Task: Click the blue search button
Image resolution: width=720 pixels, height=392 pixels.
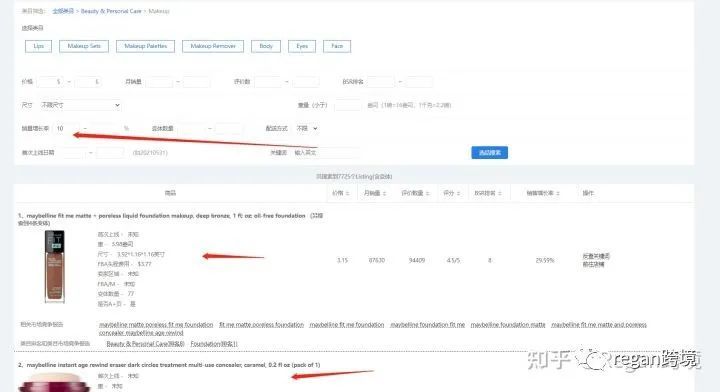Action: click(x=489, y=152)
